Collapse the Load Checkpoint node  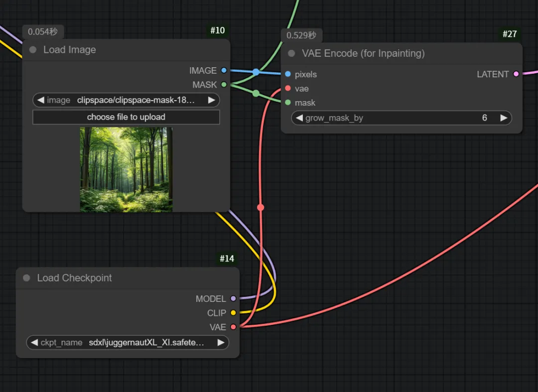point(25,278)
